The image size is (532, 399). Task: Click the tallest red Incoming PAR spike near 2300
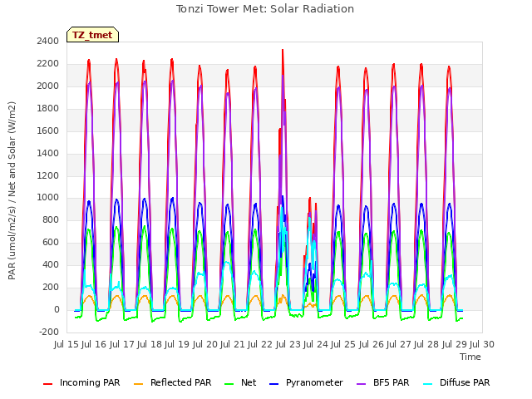coord(283,51)
